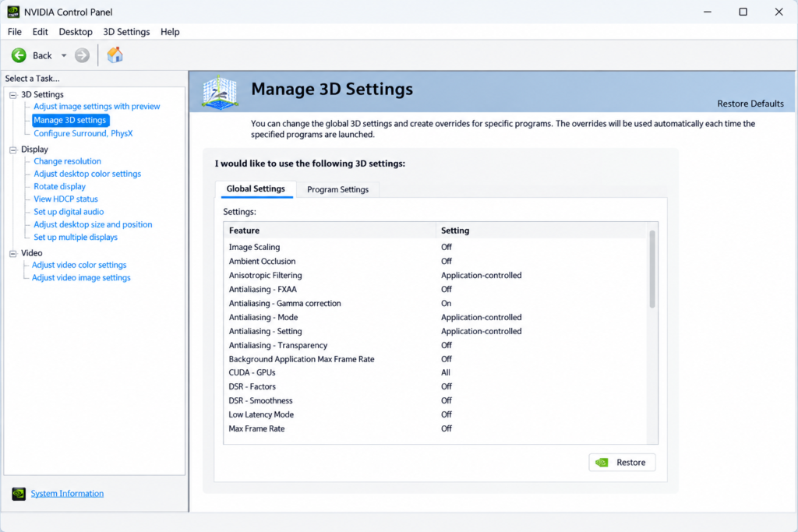Click the NVIDIA logo in title bar
The height and width of the screenshot is (532, 798).
pos(13,11)
